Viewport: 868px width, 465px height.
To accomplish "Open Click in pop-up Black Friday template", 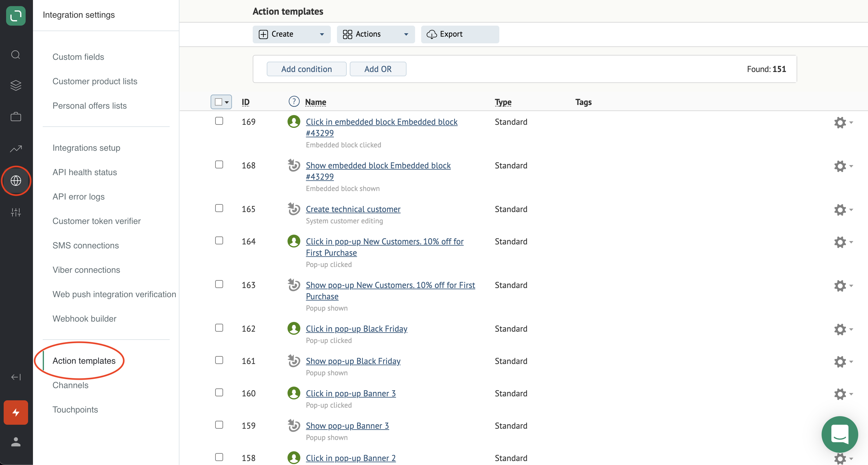I will [356, 329].
